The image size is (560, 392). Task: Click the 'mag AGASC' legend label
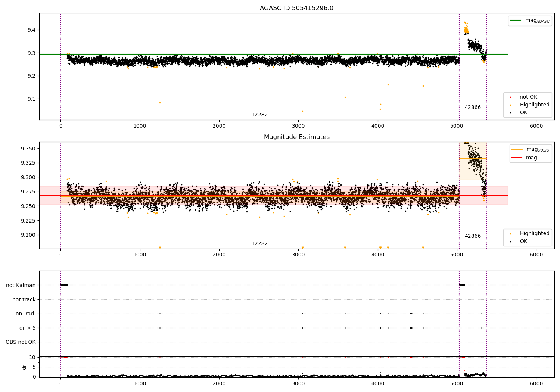(537, 21)
